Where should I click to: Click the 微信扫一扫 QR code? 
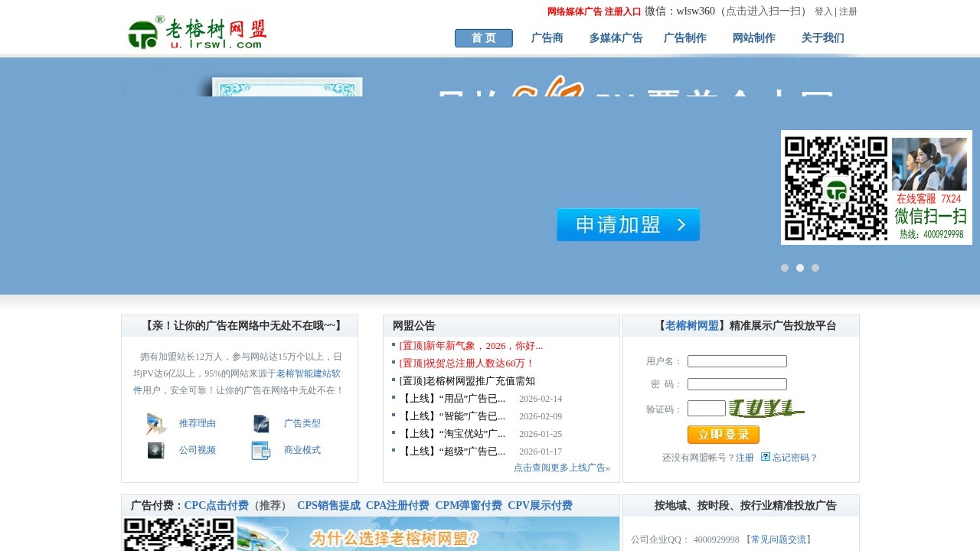tap(833, 186)
